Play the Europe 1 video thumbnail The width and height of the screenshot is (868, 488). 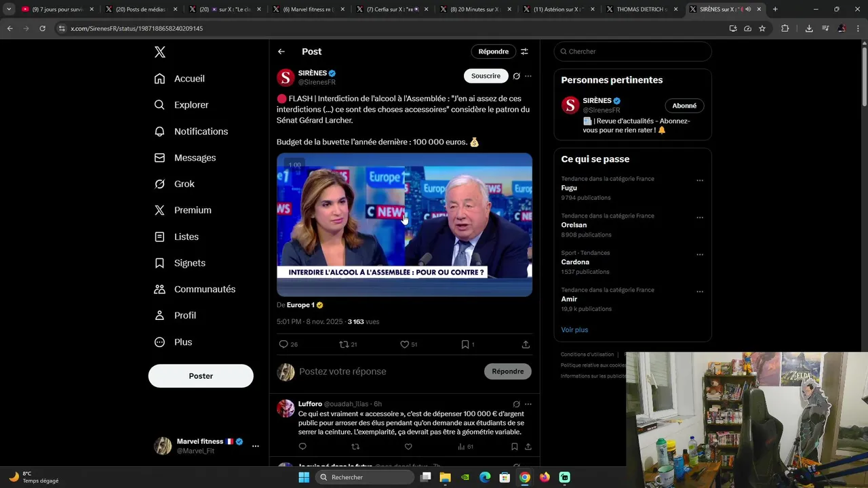[x=404, y=224]
